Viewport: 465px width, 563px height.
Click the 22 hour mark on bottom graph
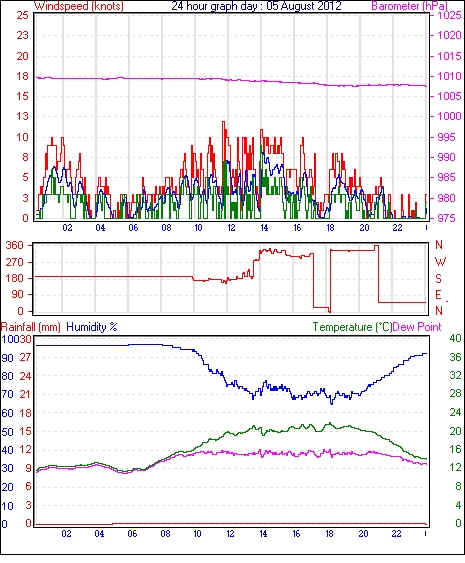click(x=396, y=534)
